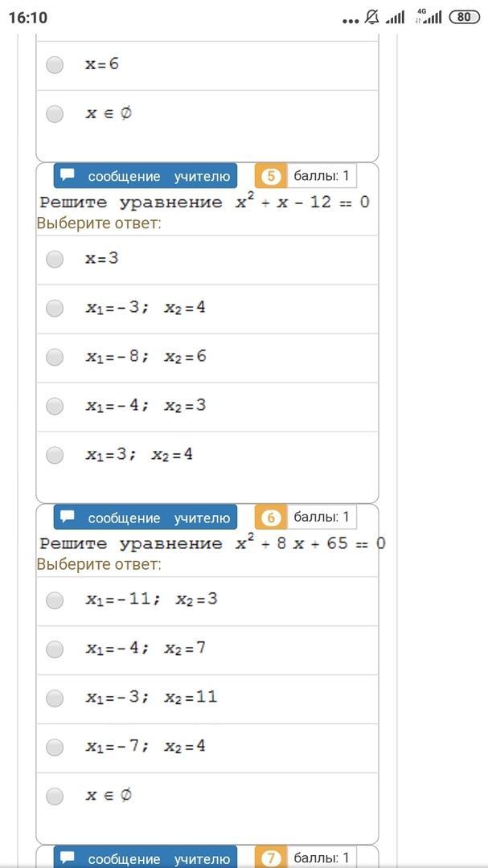Select empty set option in top question
The width and height of the screenshot is (488, 868).
[55, 114]
